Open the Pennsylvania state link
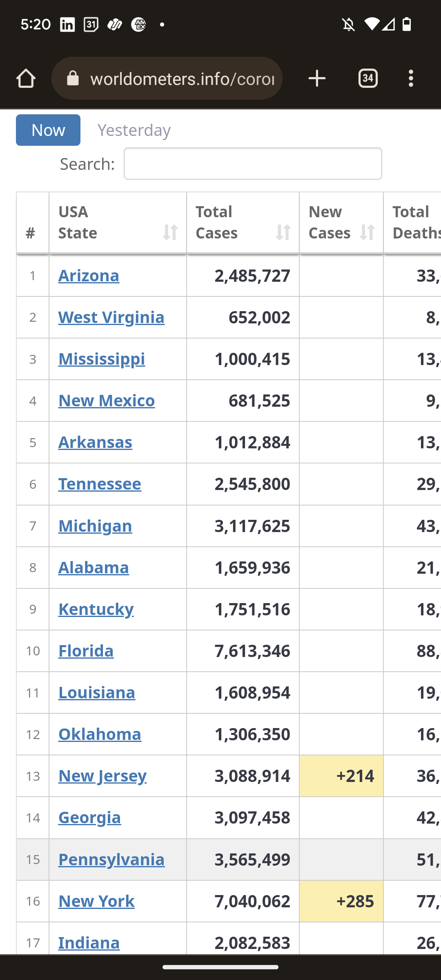441x980 pixels. click(x=111, y=860)
